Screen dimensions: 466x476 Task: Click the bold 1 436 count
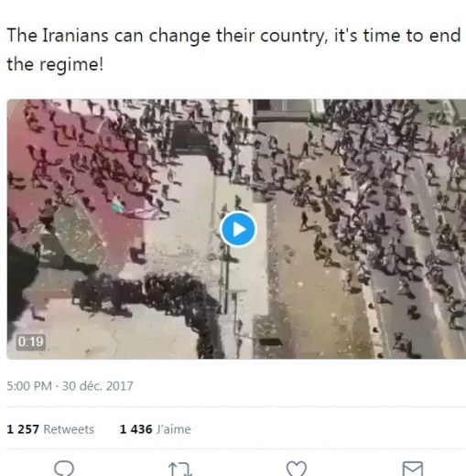tap(135, 429)
